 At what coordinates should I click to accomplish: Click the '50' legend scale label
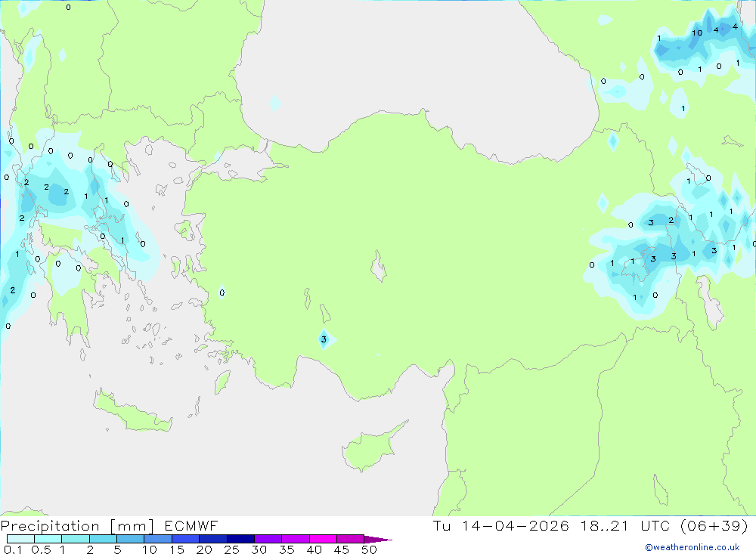(x=369, y=549)
